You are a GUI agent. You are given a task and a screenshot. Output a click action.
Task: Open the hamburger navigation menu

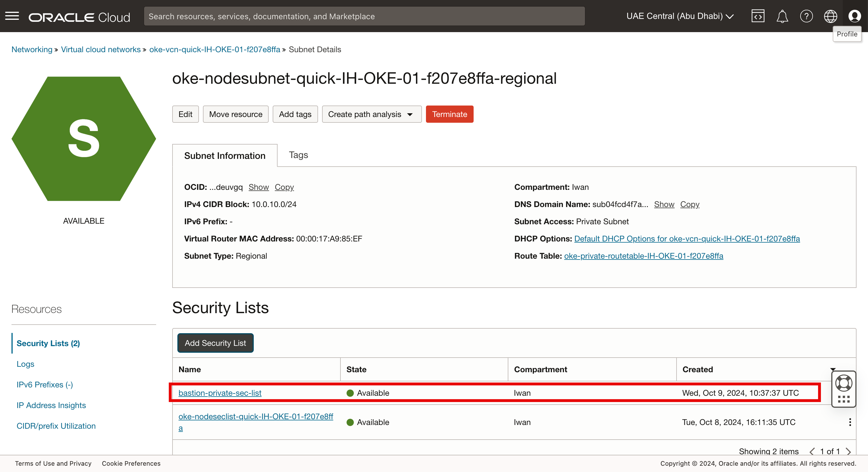click(12, 16)
